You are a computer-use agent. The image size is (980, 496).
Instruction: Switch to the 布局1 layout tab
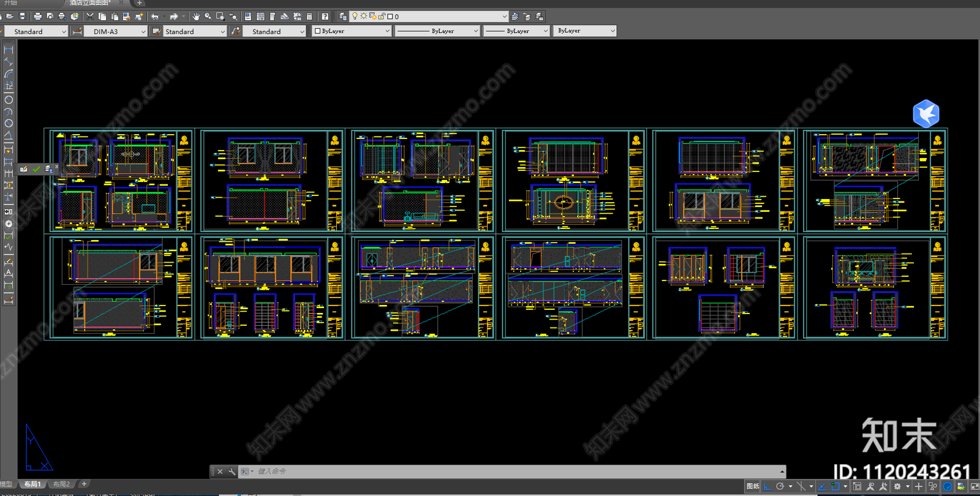point(32,484)
